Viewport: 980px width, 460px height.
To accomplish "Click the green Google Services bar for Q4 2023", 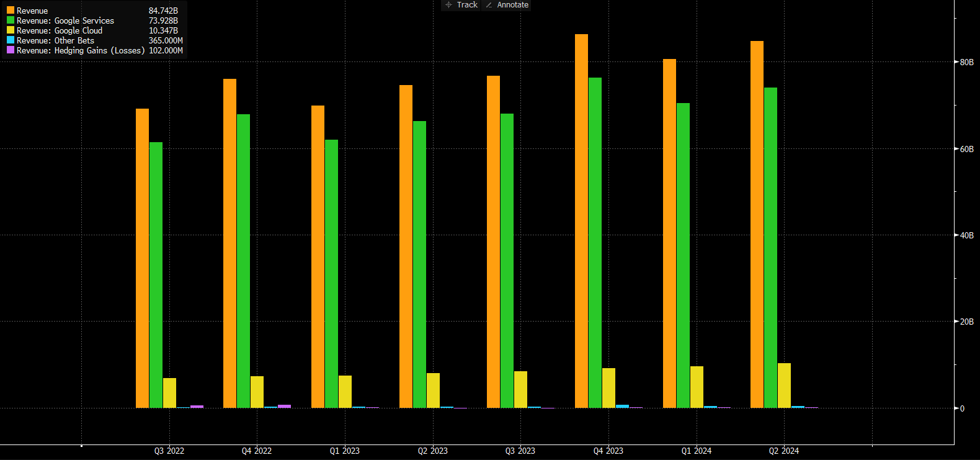I will [595, 243].
